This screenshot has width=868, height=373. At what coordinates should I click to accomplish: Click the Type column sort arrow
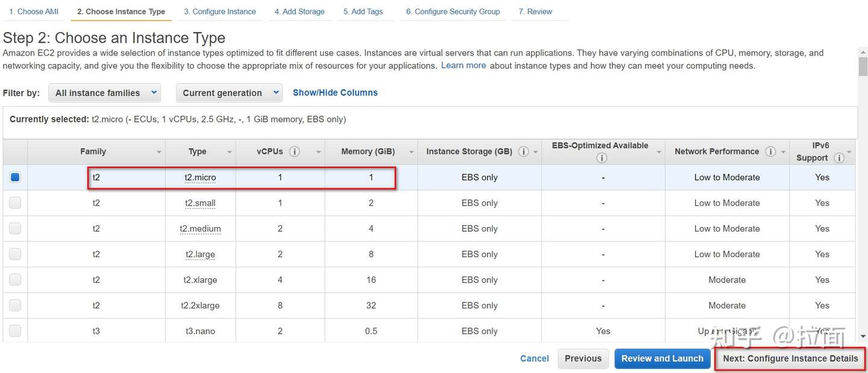(230, 152)
